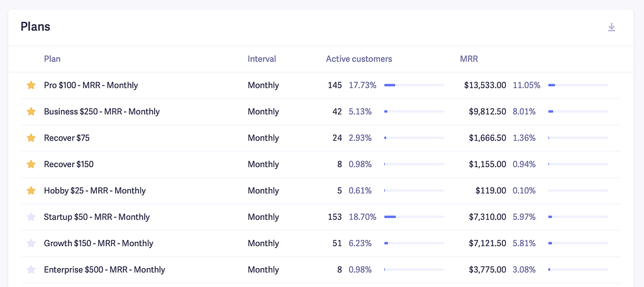Open the Pro $100 - MRR - Monthly plan
Viewport: 644px width, 287px height.
pos(91,85)
